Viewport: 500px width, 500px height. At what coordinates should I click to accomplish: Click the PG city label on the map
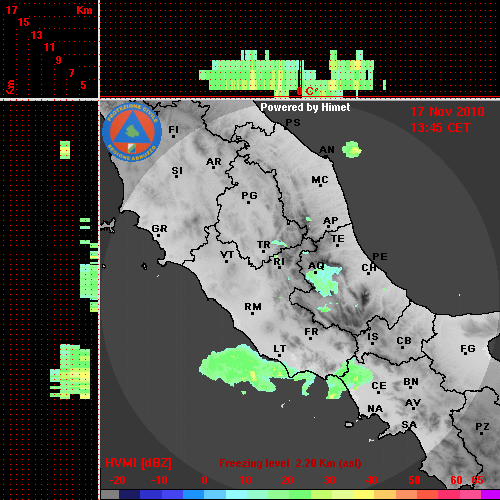point(249,195)
